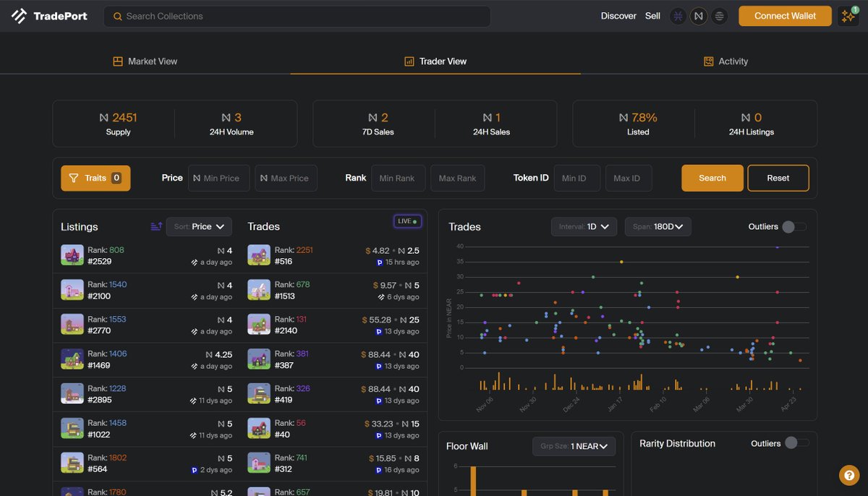Select the Solana chain icon in the header
Screen dimensions: 868x496
pos(718,15)
